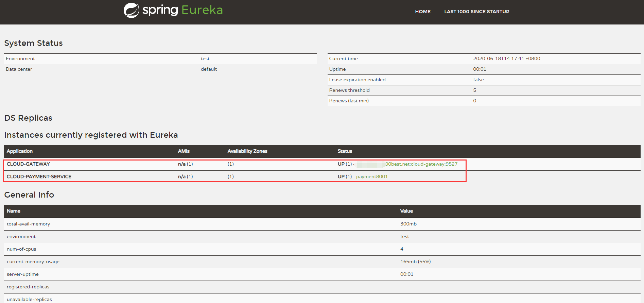The height and width of the screenshot is (303, 644).
Task: Click the Current time label
Action: [343, 58]
